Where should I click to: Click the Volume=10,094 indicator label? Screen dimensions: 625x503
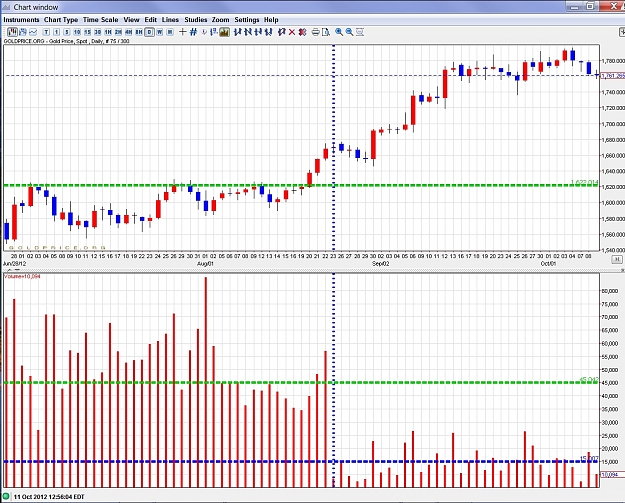tap(22, 276)
